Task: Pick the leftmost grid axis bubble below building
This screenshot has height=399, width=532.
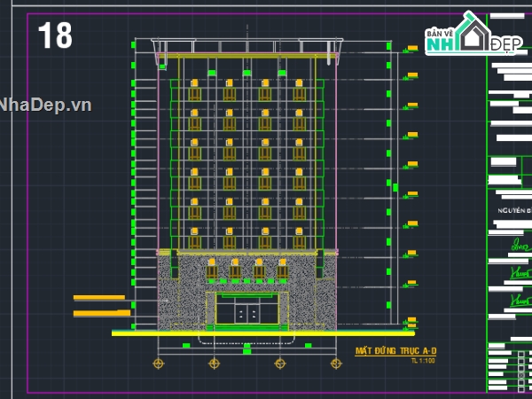Action: 159,364
